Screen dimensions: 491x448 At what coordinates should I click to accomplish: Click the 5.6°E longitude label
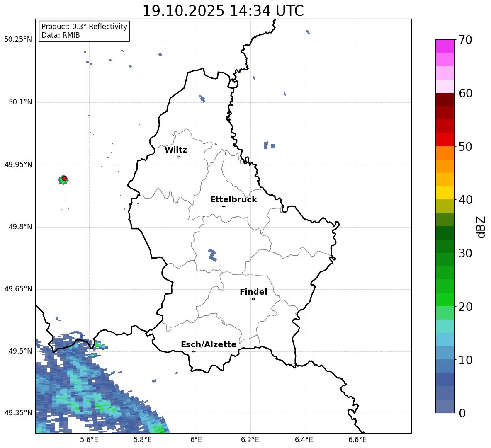(89, 440)
